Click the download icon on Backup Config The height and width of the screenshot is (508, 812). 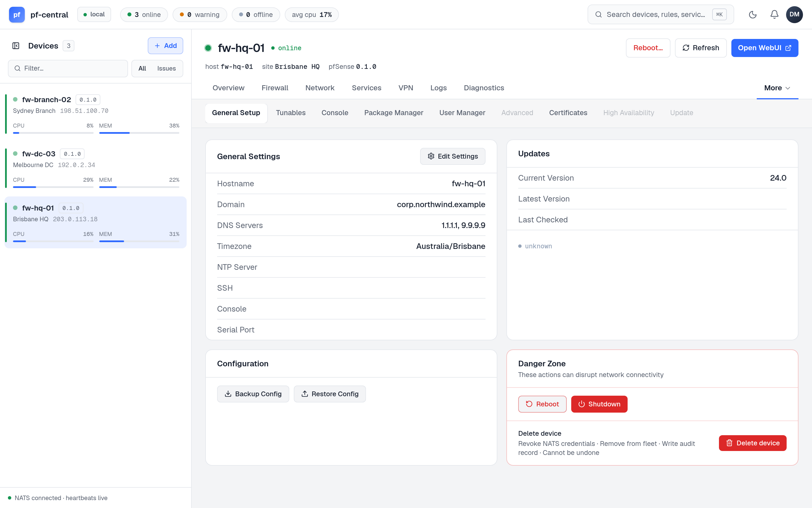tap(228, 394)
